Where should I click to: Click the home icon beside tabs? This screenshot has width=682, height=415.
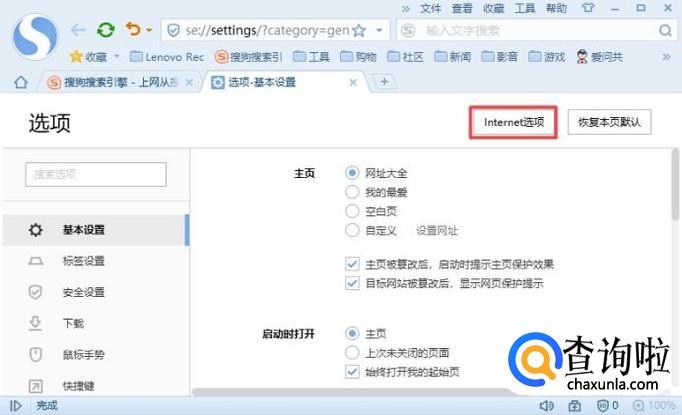[x=20, y=82]
